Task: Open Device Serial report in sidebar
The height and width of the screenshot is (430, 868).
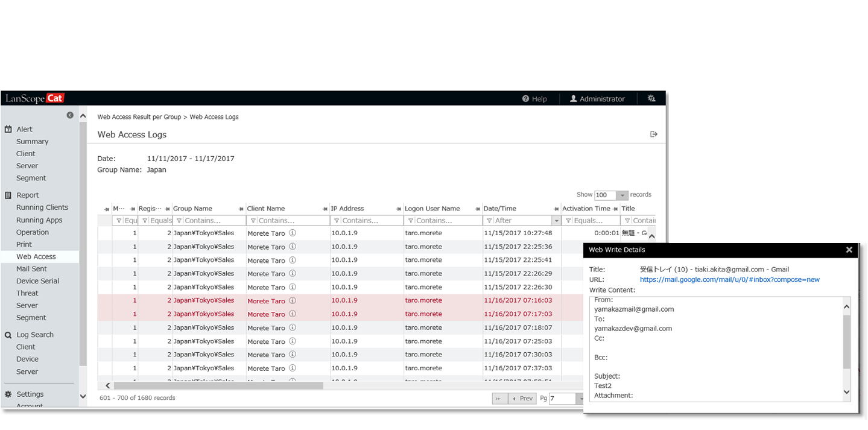Action: point(37,281)
